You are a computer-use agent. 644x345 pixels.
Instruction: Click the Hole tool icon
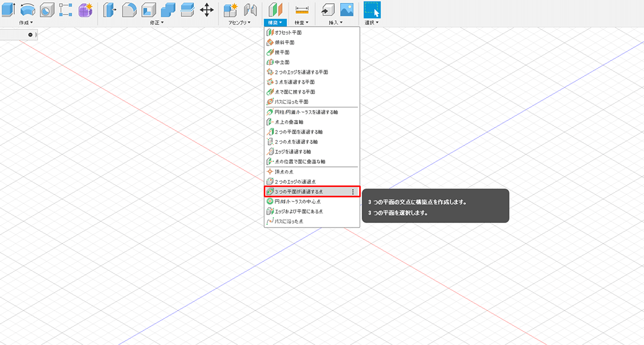pyautogui.click(x=47, y=10)
